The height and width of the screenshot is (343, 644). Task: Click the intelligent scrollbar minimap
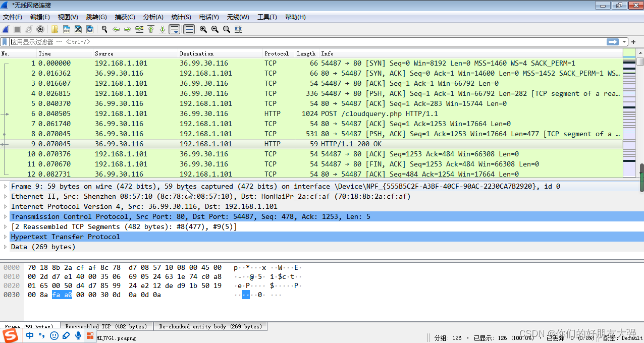click(x=629, y=113)
